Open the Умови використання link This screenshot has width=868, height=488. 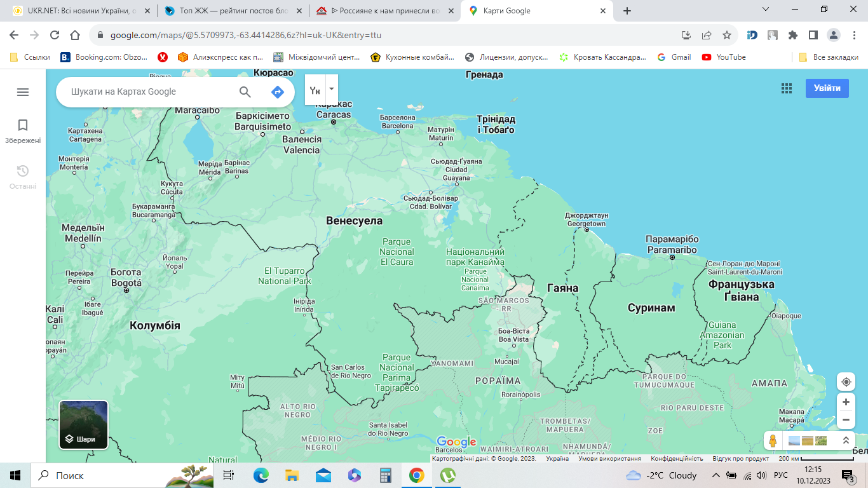(609, 459)
